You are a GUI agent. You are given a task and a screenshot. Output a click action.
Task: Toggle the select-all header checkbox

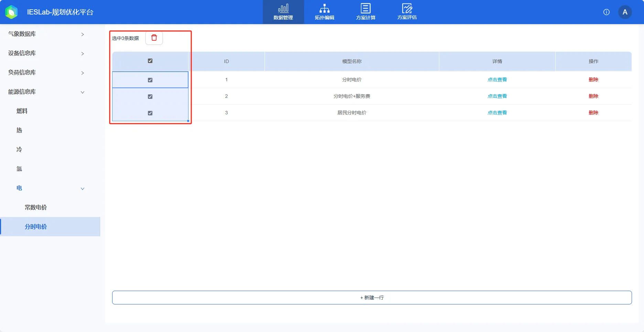coord(150,61)
